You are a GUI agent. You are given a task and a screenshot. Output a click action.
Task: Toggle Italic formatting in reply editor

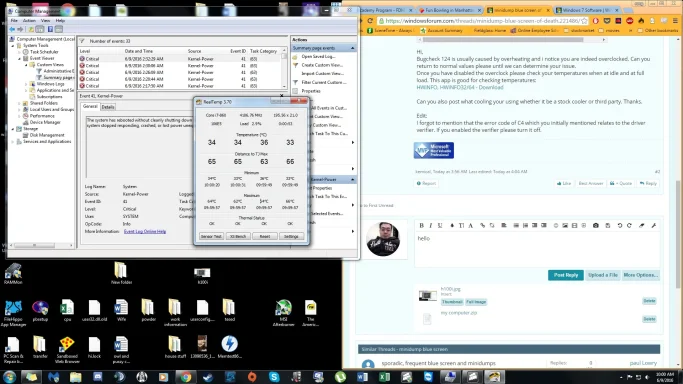[430, 226]
